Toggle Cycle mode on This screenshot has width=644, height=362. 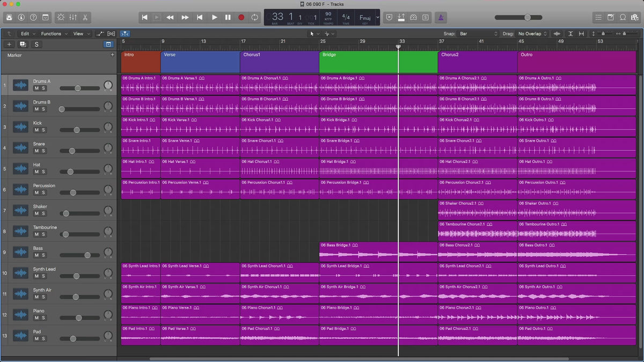pyautogui.click(x=254, y=17)
